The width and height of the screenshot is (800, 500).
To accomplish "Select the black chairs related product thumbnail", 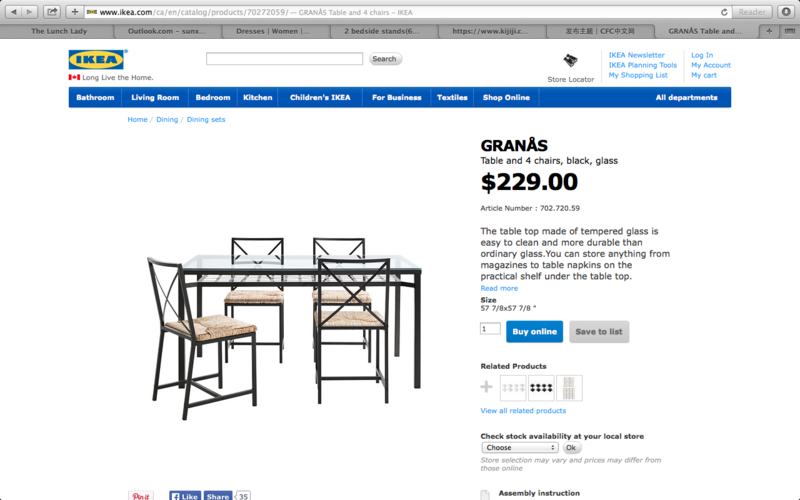I will point(541,388).
